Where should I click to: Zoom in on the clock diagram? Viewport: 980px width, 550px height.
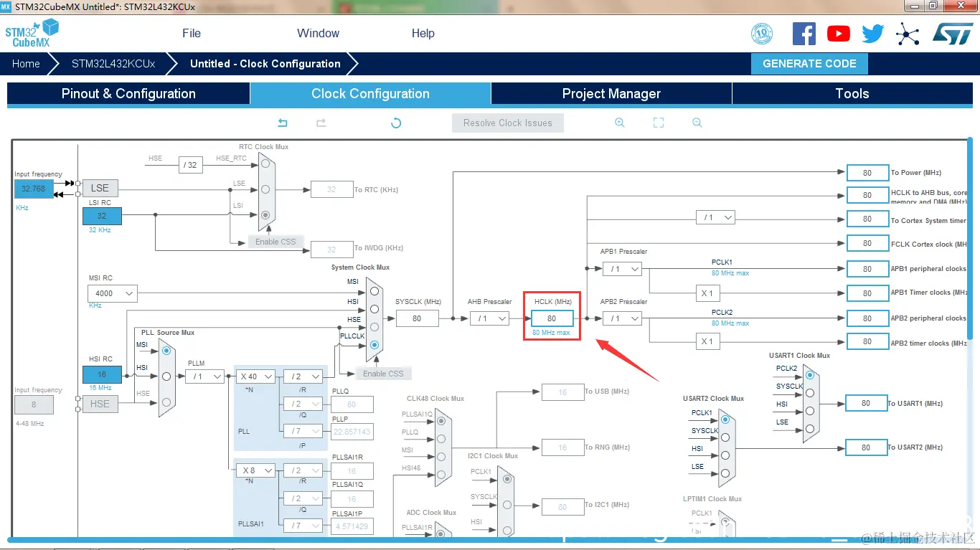(620, 123)
